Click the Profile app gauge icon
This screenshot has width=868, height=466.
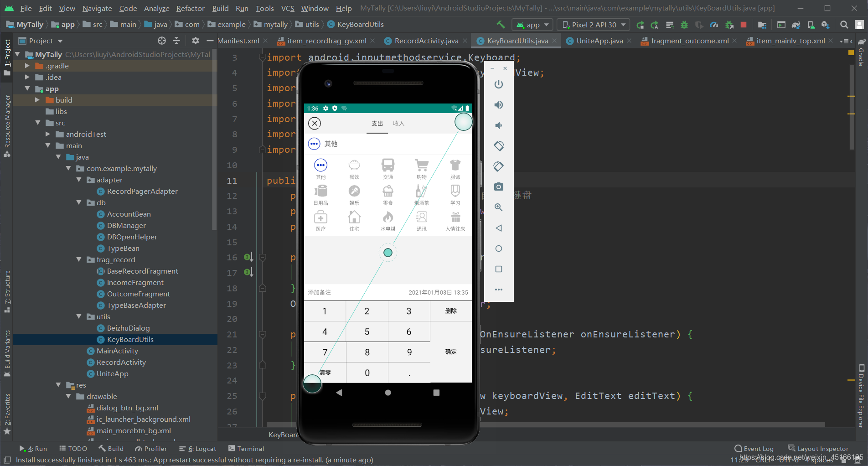714,25
